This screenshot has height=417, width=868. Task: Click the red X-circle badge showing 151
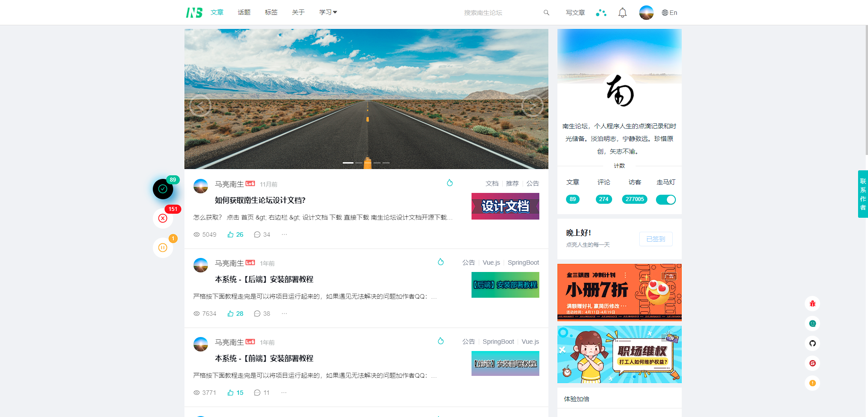click(163, 218)
